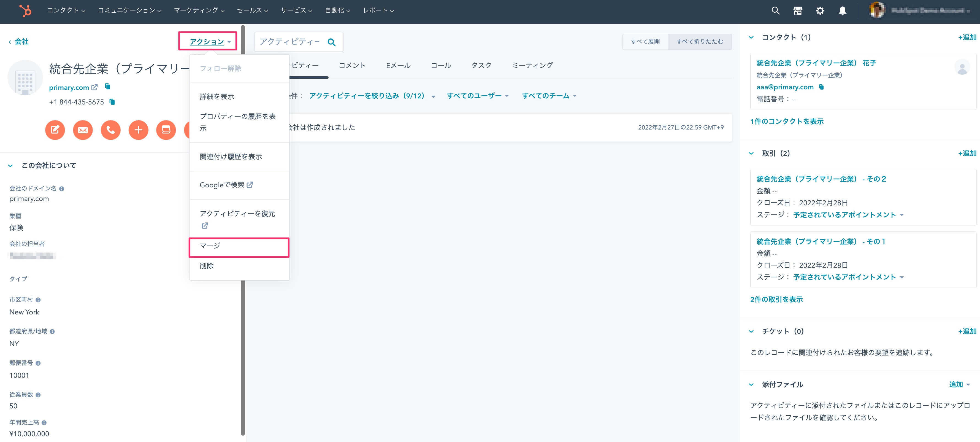This screenshot has height=442, width=980.
Task: Select マージ in action menu
Action: [239, 246]
